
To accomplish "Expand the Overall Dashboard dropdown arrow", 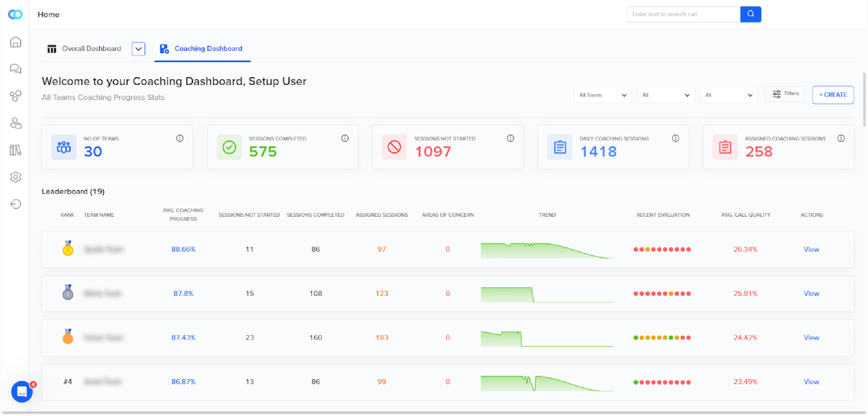I will [x=139, y=49].
